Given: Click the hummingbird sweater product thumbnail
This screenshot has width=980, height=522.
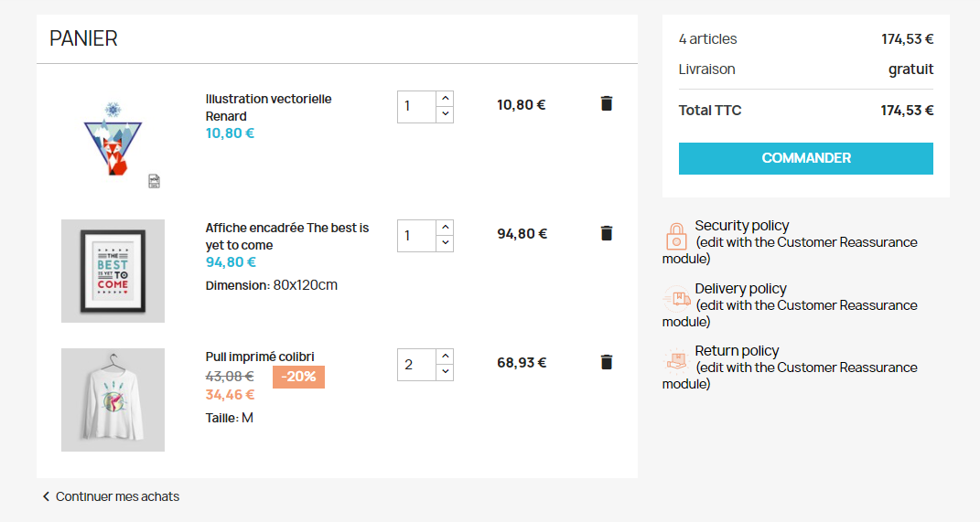Looking at the screenshot, I should coord(113,399).
